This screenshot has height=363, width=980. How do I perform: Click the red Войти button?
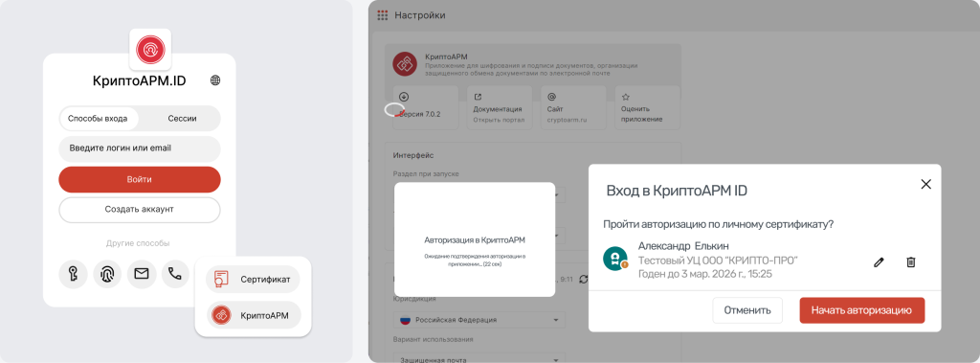point(140,179)
